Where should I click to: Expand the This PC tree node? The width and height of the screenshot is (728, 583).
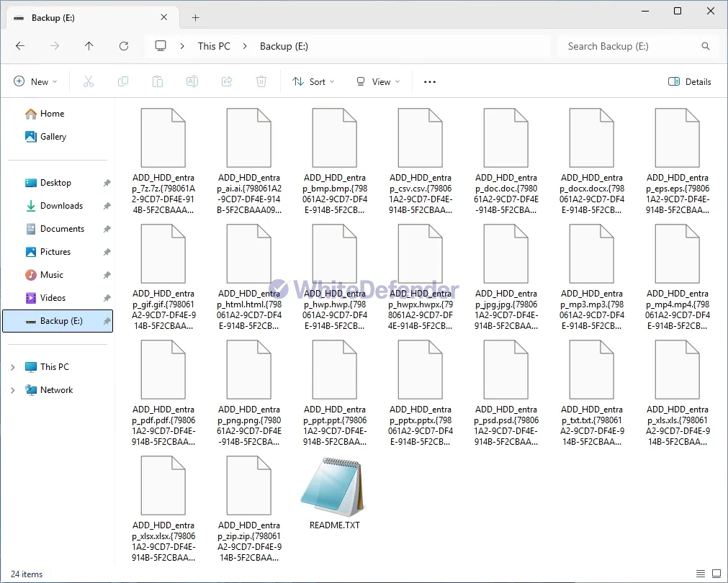coord(12,367)
